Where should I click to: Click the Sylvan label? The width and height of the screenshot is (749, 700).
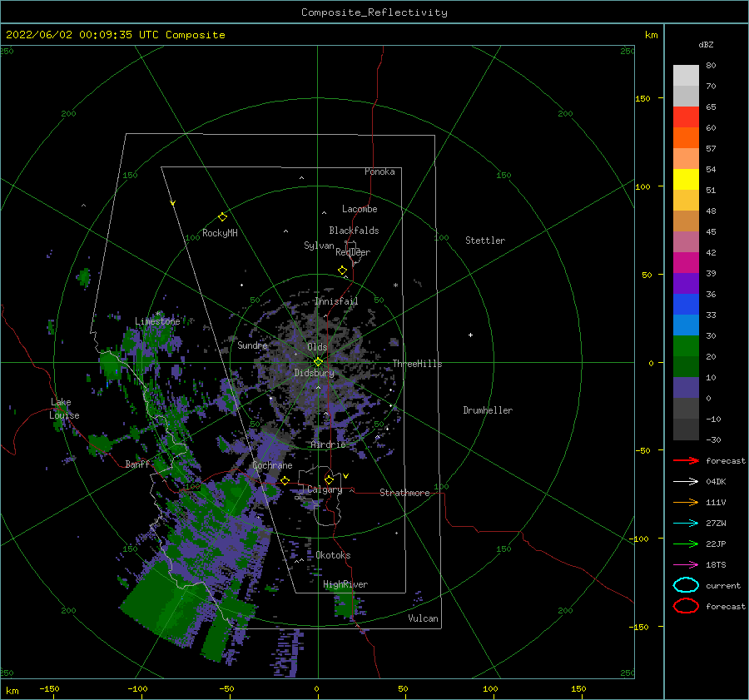pos(319,246)
